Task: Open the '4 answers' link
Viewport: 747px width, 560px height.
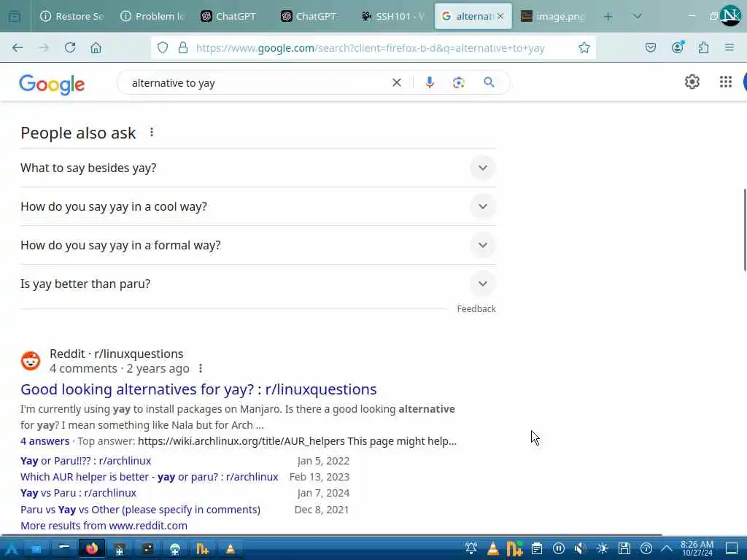Action: click(x=44, y=441)
